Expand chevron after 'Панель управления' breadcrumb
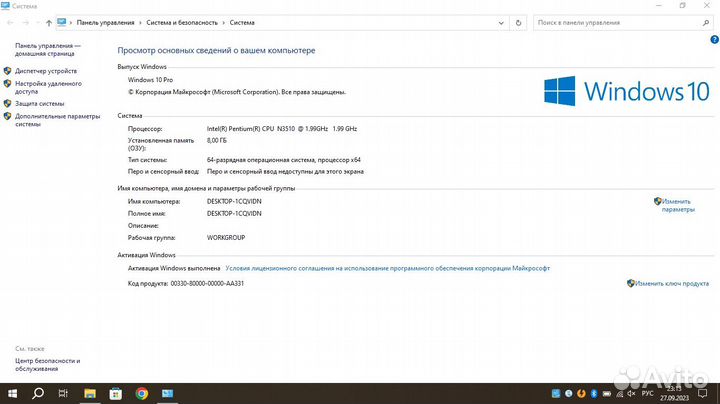720x404 pixels. (141, 22)
